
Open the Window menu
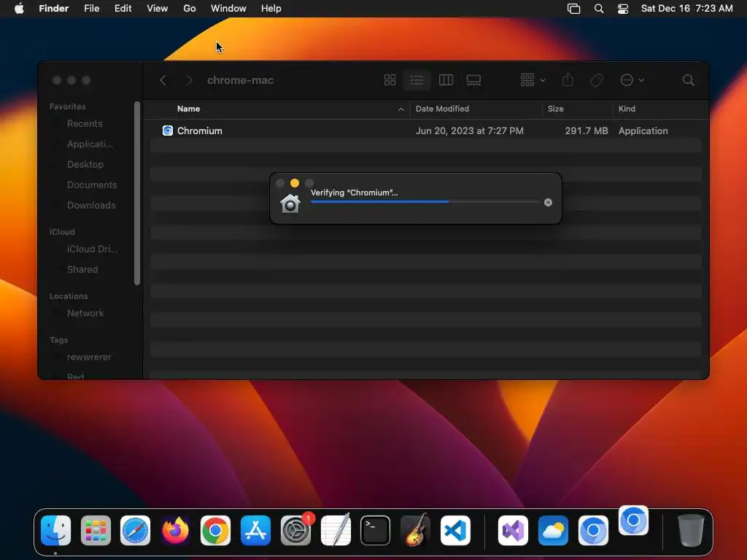click(228, 9)
